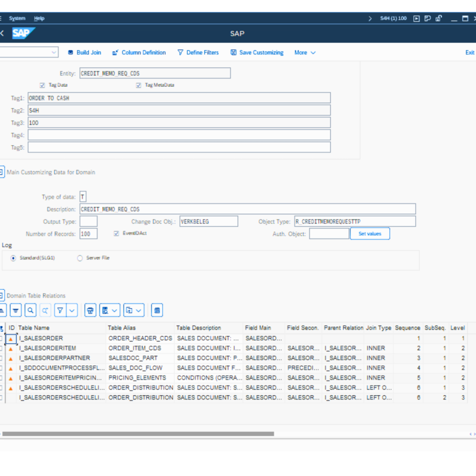Click the Set values button
This screenshot has width=476, height=476.
369,234
